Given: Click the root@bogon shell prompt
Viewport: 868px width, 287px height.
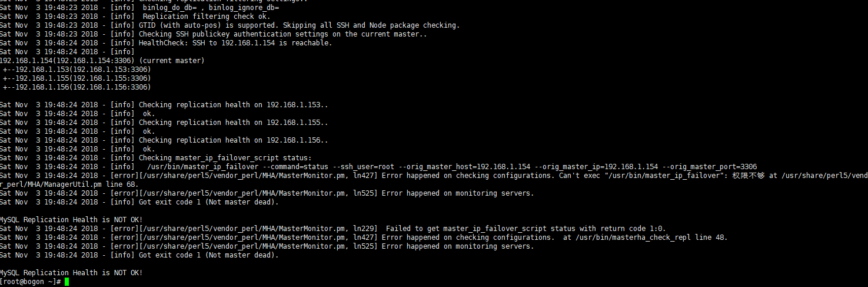Looking at the screenshot, I should [31, 282].
